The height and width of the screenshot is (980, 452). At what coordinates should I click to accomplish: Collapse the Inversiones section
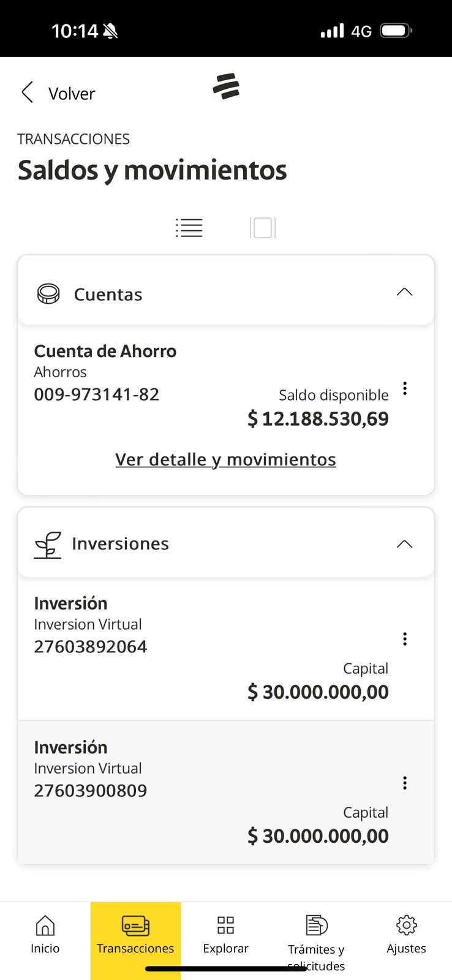404,544
